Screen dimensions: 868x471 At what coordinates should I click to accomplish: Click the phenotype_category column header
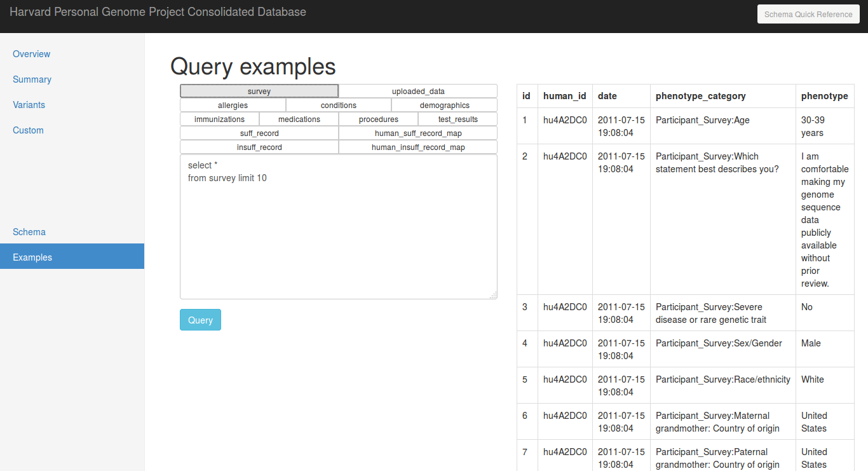[723, 96]
